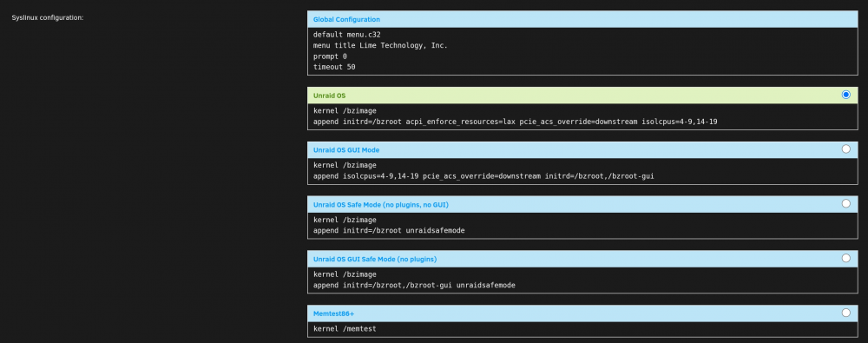Click the 'kernel /memtest' text field
The width and height of the screenshot is (868, 343).
(x=582, y=328)
